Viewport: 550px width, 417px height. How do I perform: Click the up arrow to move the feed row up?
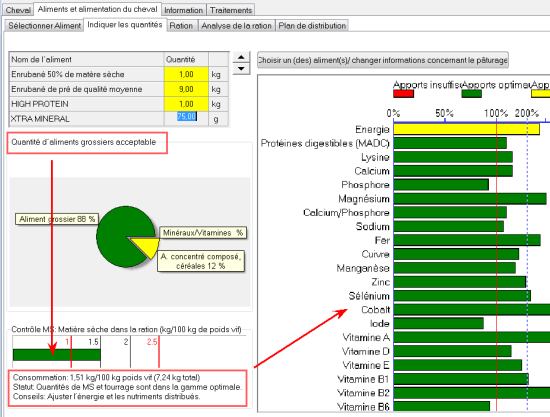(x=241, y=57)
